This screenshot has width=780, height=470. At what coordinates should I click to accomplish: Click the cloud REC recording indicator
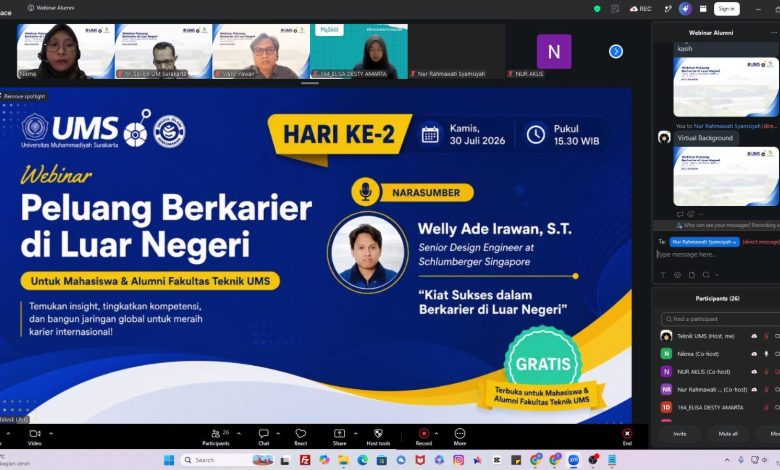[x=641, y=8]
